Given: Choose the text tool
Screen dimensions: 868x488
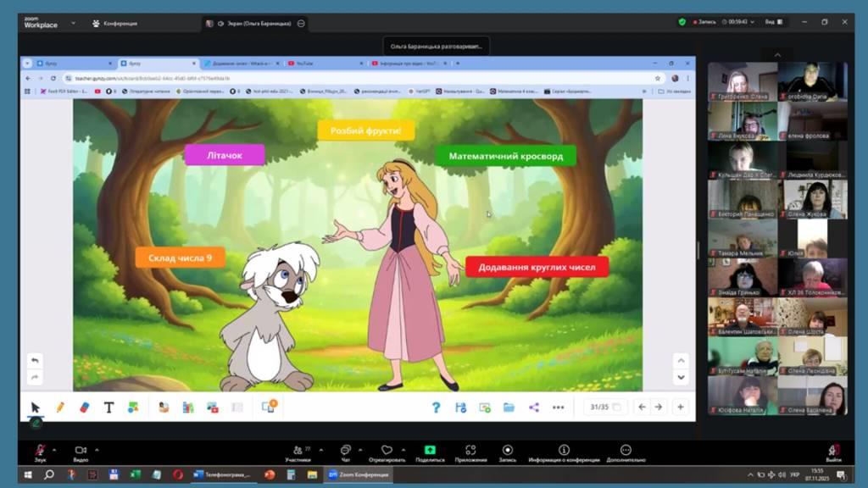Looking at the screenshot, I should [x=108, y=408].
